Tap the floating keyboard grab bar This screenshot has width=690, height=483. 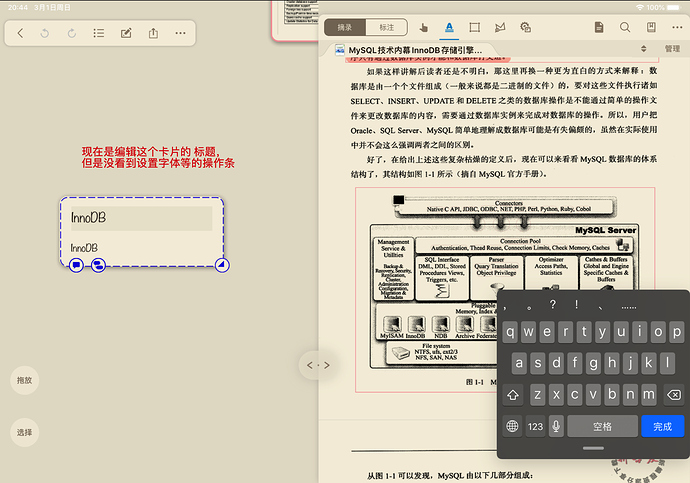point(593,448)
